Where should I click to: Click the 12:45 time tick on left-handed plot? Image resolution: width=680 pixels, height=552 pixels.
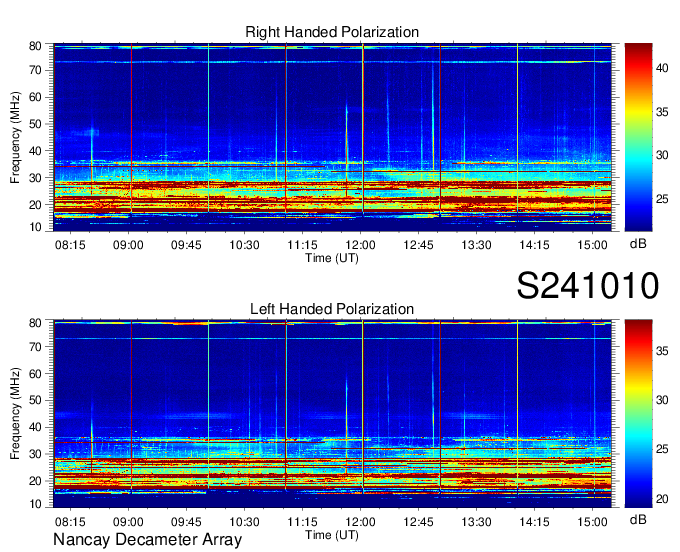(418, 522)
